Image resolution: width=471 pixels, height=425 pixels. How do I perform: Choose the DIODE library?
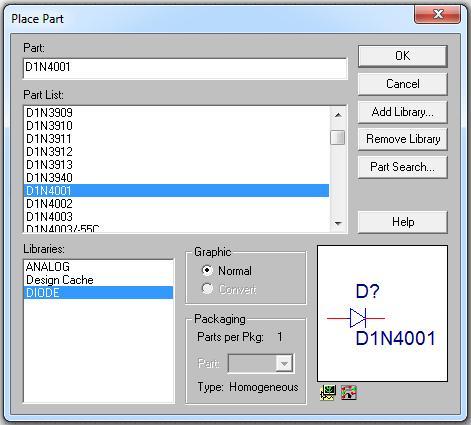[x=99, y=293]
